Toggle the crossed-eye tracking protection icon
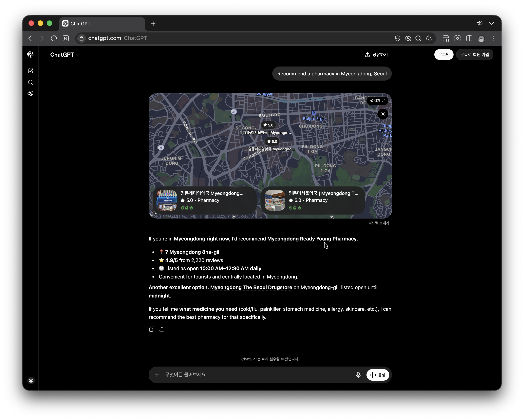 tap(408, 38)
